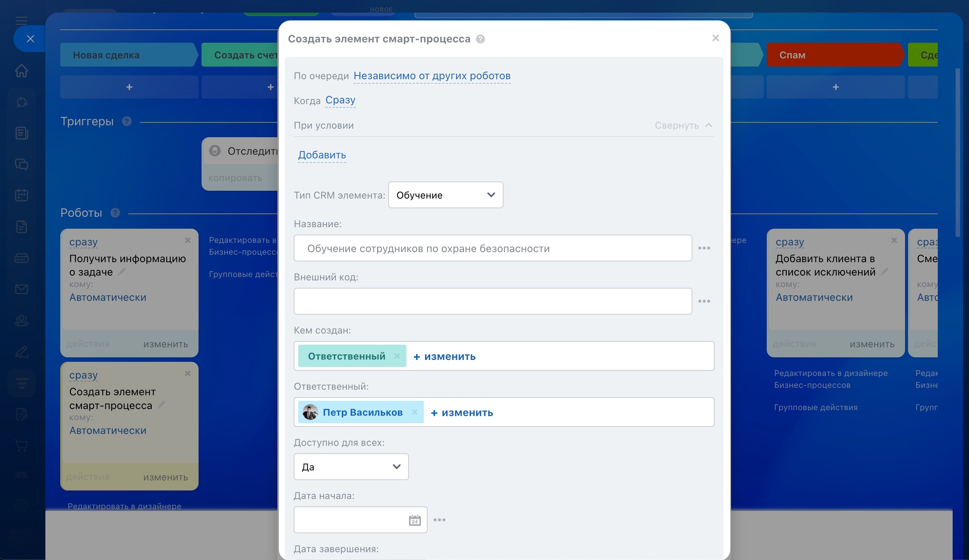Viewport: 969px width, 560px height.
Task: Delete the 'Создать элемент смарт-процесса' robot
Action: click(x=188, y=373)
